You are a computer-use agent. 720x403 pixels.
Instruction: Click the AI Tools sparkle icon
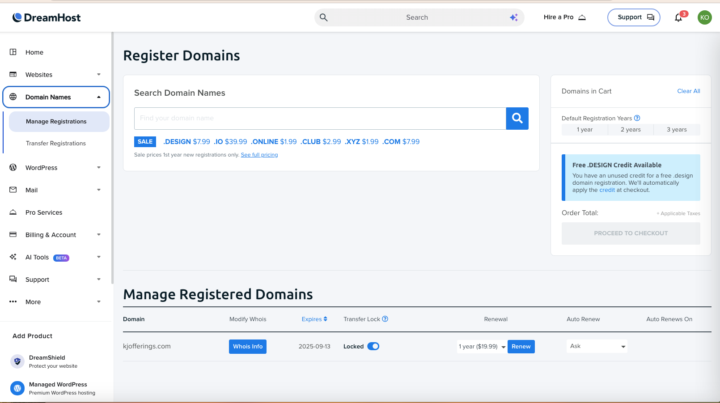click(x=13, y=257)
